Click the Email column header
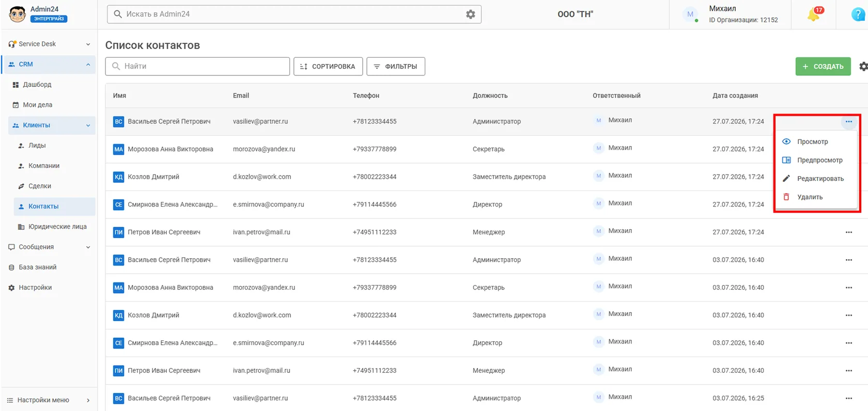This screenshot has width=868, height=411. 241,96
